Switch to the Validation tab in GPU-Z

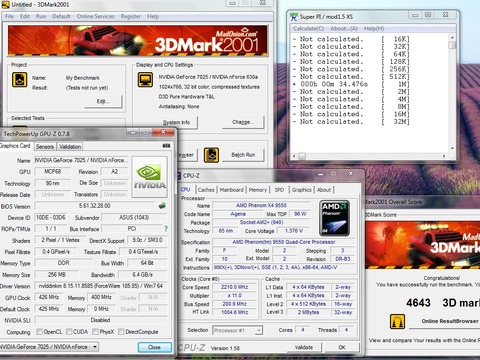click(x=70, y=147)
